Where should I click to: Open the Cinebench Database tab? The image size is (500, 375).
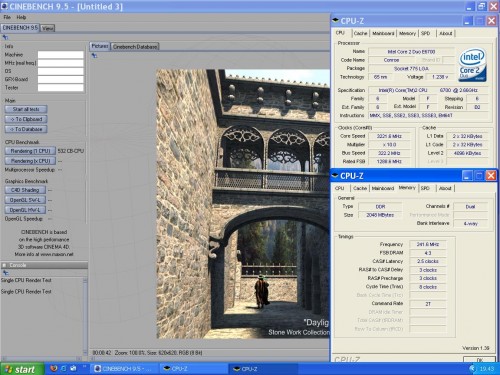(x=135, y=47)
